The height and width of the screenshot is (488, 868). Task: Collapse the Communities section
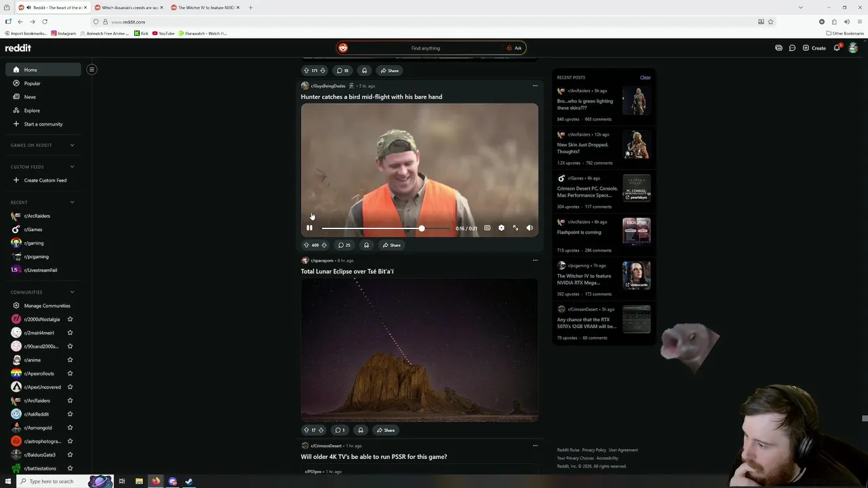72,292
